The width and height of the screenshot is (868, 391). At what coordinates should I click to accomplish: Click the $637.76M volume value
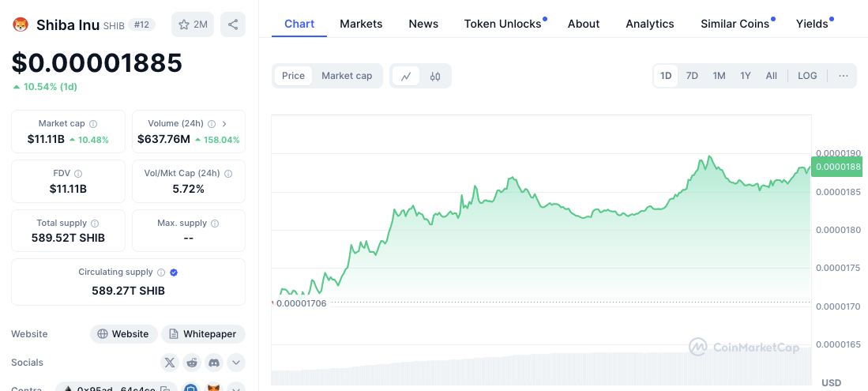[163, 140]
